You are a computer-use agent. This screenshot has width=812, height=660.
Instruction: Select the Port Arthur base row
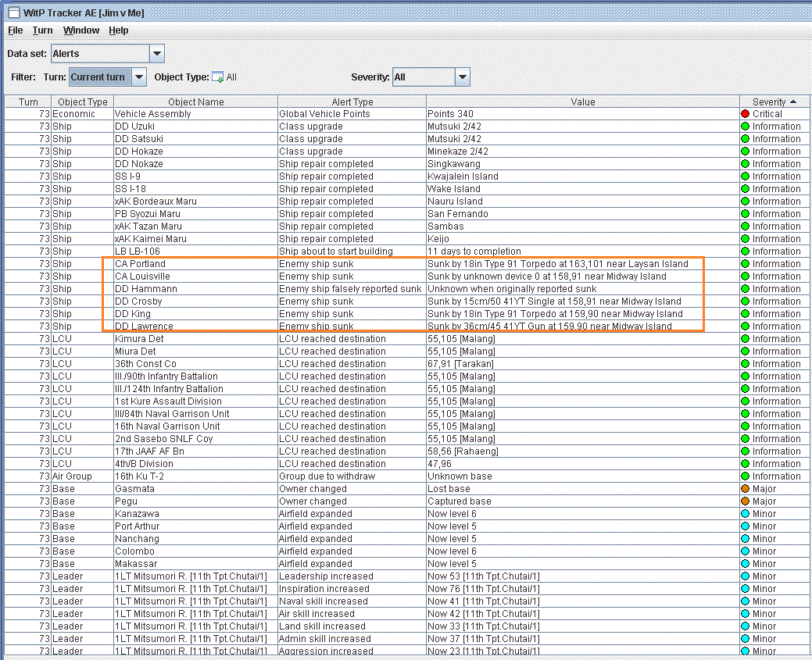pyautogui.click(x=407, y=526)
